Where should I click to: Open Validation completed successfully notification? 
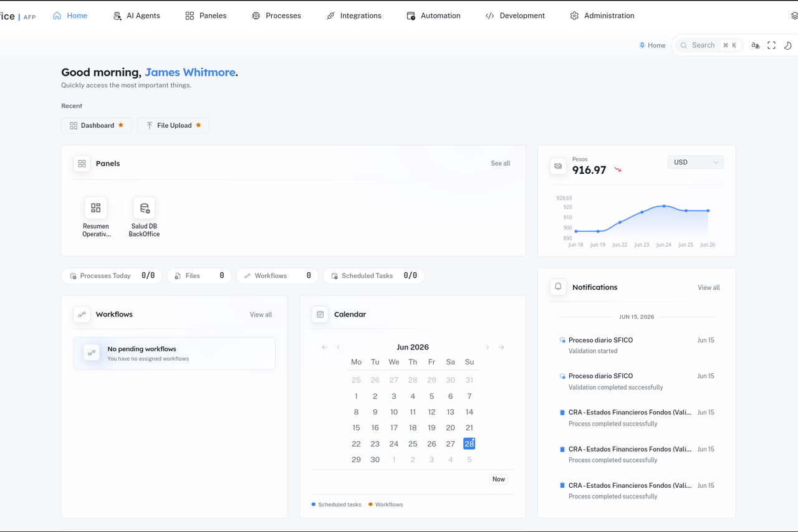pyautogui.click(x=637, y=382)
